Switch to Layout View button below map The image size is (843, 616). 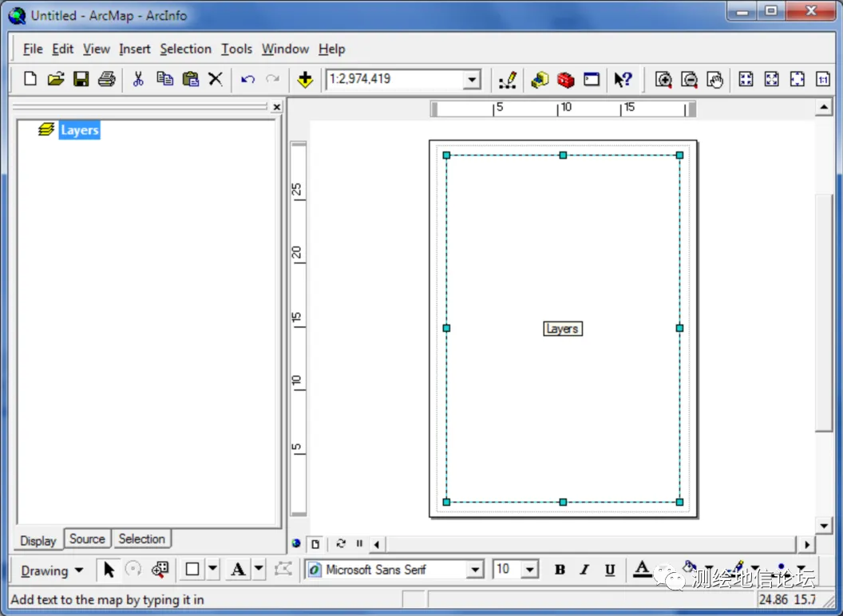click(x=315, y=544)
